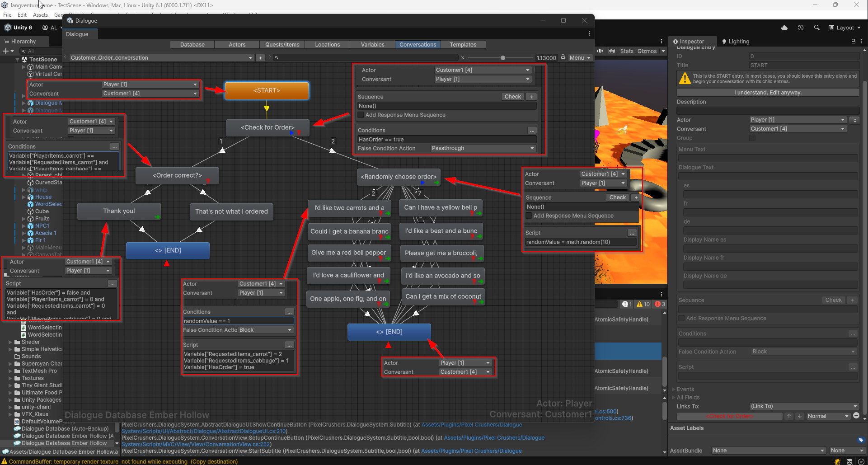Viewport: 868px width, 465px height.
Task: Open Unity Cloud icon in top toolbar
Action: tap(784, 28)
